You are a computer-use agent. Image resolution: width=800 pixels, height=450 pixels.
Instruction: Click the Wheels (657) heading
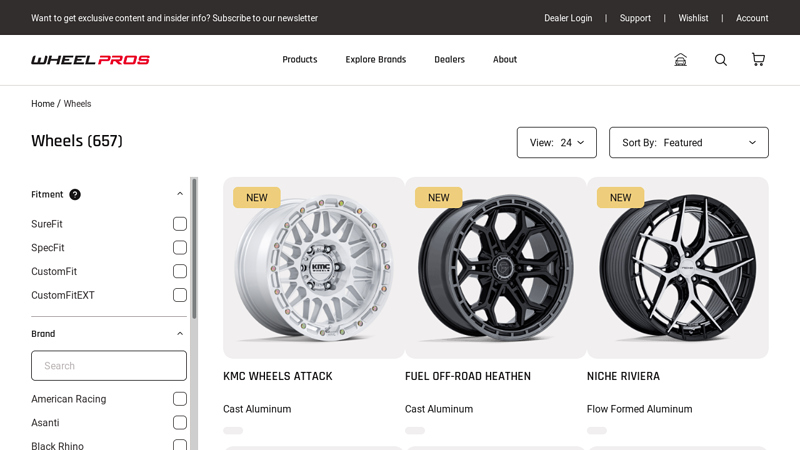click(77, 141)
